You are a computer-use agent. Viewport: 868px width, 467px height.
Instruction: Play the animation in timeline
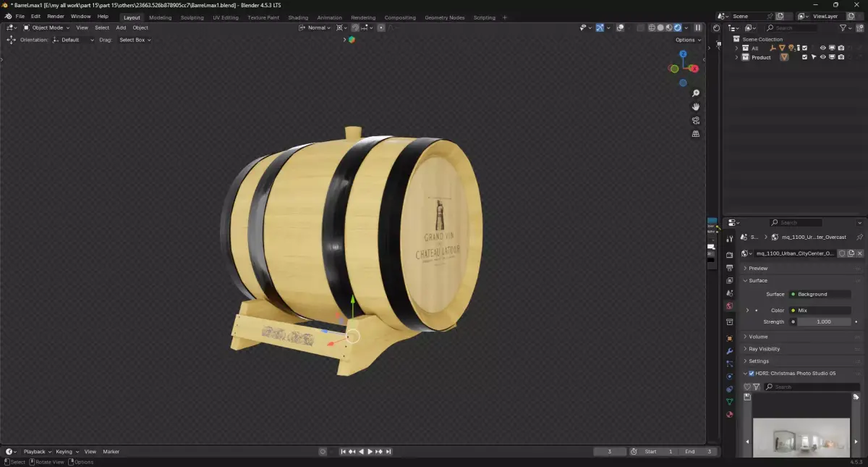click(x=370, y=451)
